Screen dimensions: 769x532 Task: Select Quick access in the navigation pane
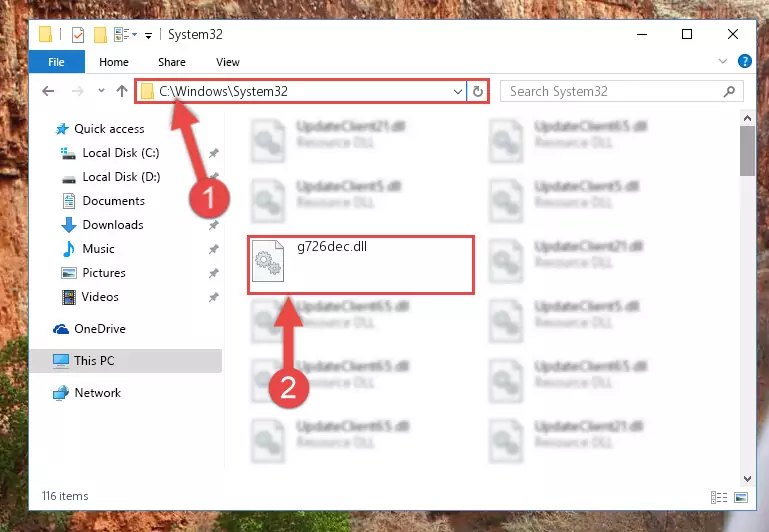pos(109,129)
